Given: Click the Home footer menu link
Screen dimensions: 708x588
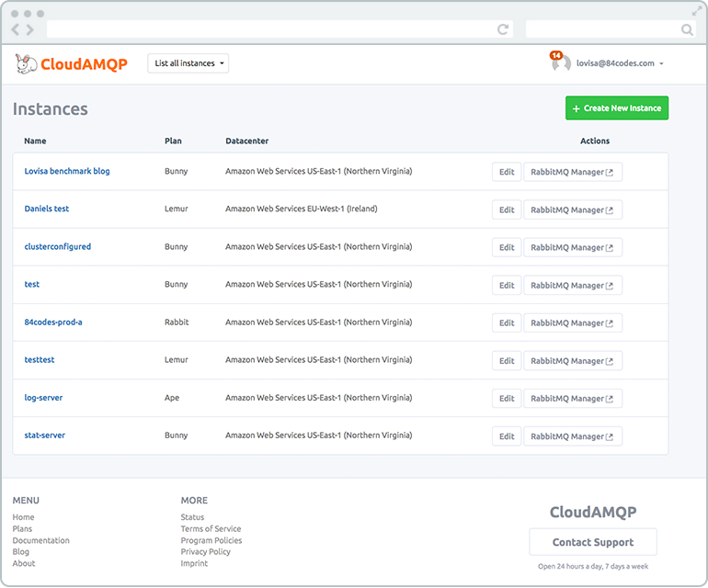Looking at the screenshot, I should (x=24, y=517).
